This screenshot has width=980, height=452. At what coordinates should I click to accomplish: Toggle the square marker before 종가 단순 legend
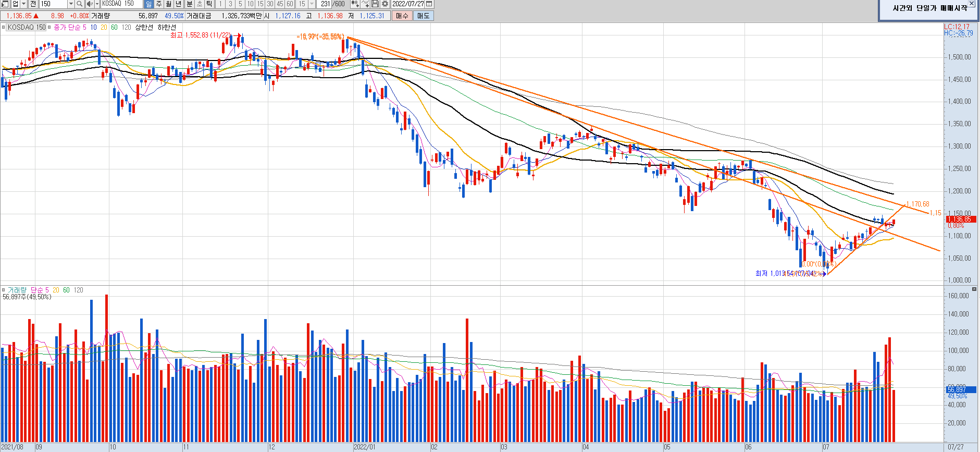coord(49,27)
